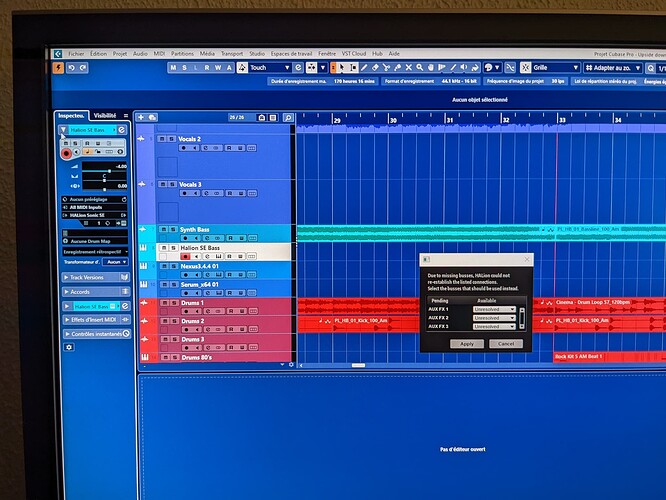This screenshot has width=666, height=500.
Task: Click the Aucune Drum Map field
Action: click(94, 241)
